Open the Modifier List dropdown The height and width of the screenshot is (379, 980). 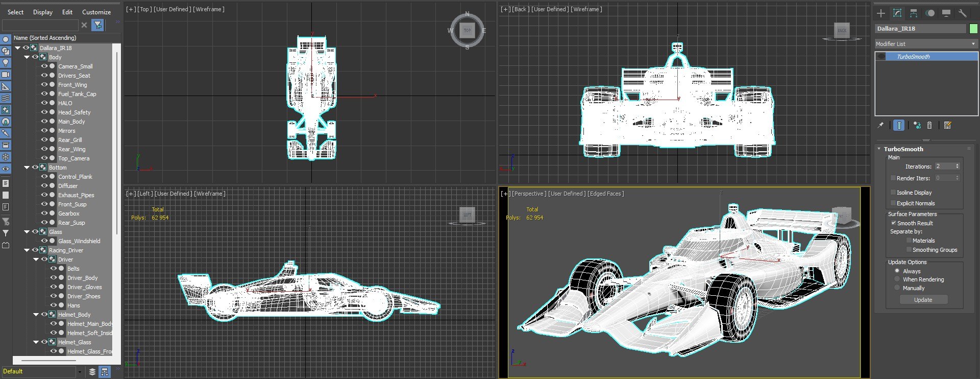coord(926,44)
